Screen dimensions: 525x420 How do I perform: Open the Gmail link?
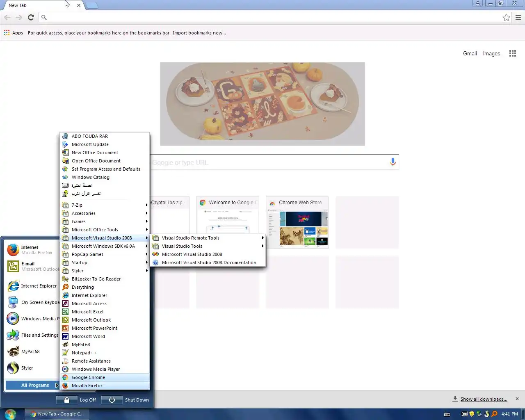470,53
